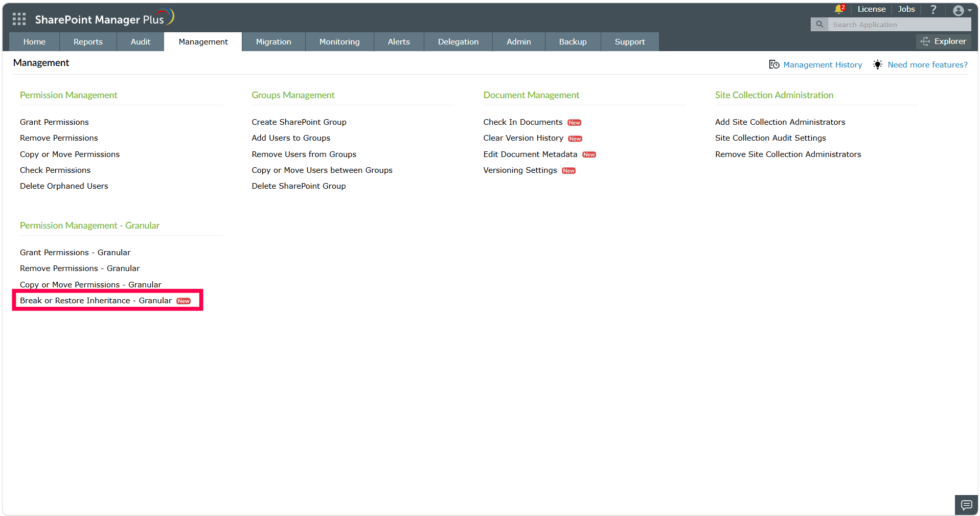Open Remove Users from Groups
980x516 pixels.
click(304, 154)
